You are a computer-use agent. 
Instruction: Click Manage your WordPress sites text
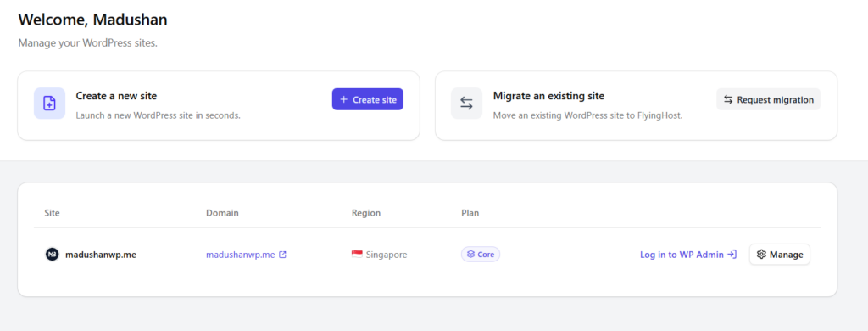88,42
